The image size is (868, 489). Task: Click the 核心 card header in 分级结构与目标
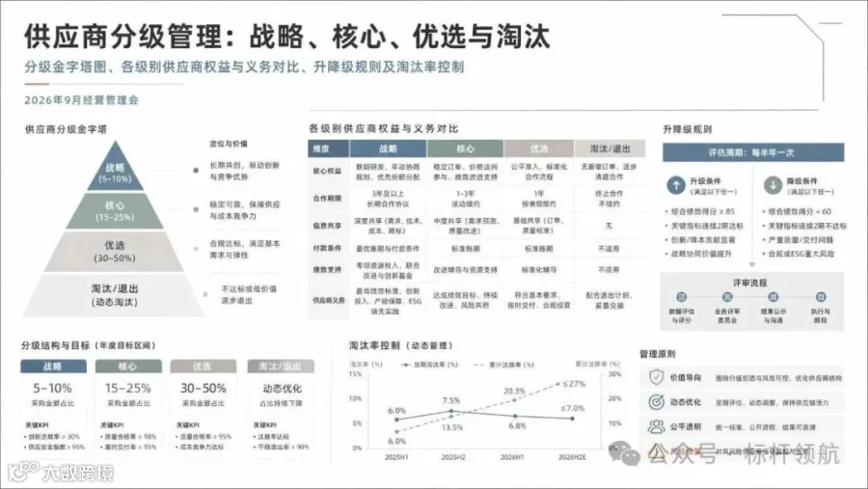coord(128,367)
